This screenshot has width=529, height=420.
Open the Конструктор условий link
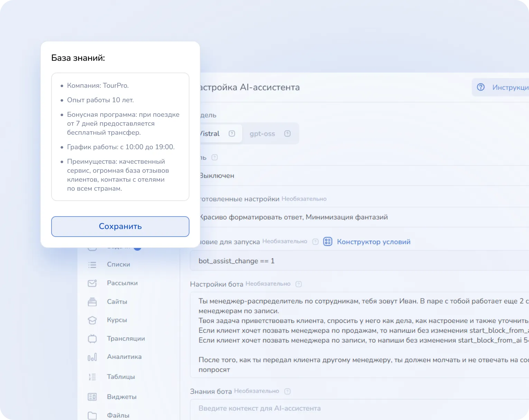point(373,242)
